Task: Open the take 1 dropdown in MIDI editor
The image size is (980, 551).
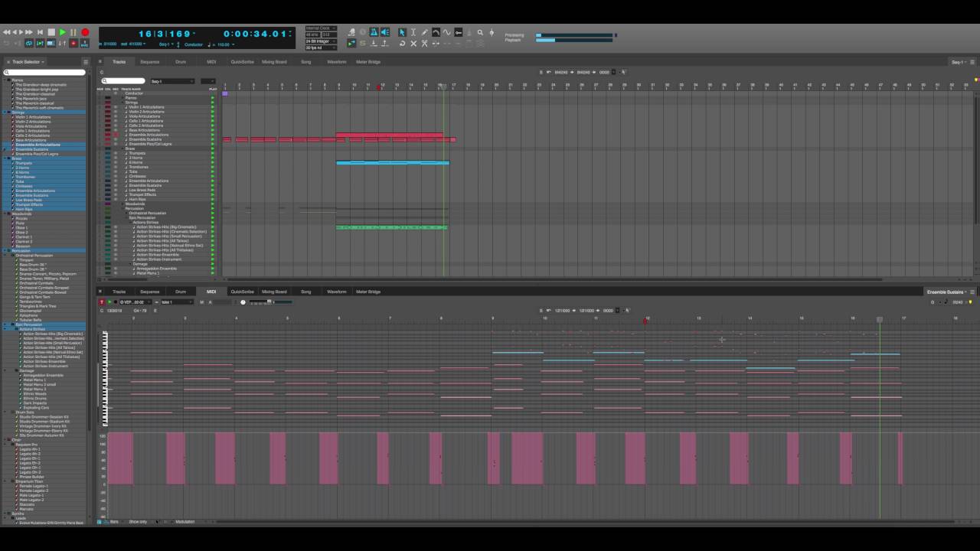Action: (176, 302)
